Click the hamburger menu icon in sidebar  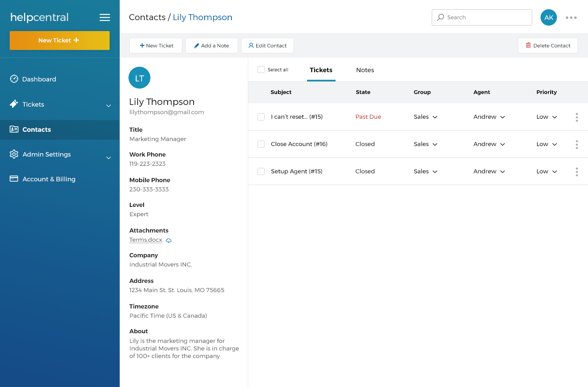(105, 18)
